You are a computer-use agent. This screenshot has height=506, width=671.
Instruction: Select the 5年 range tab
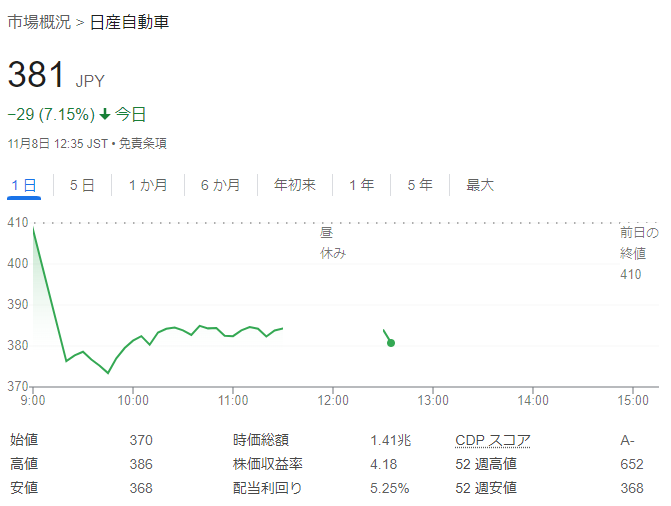[x=420, y=185]
